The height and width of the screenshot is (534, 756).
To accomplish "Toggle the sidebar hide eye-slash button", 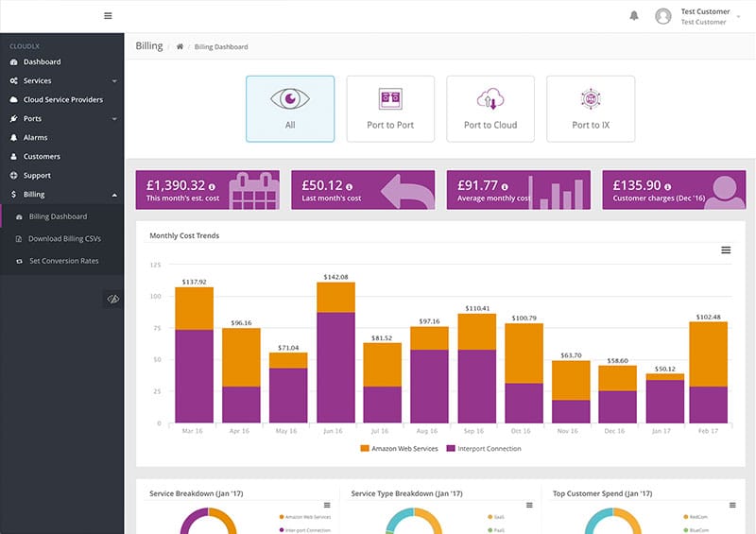I will point(112,299).
